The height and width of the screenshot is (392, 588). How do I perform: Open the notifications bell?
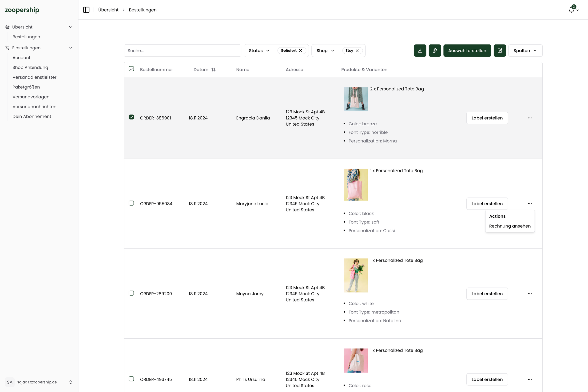(571, 10)
